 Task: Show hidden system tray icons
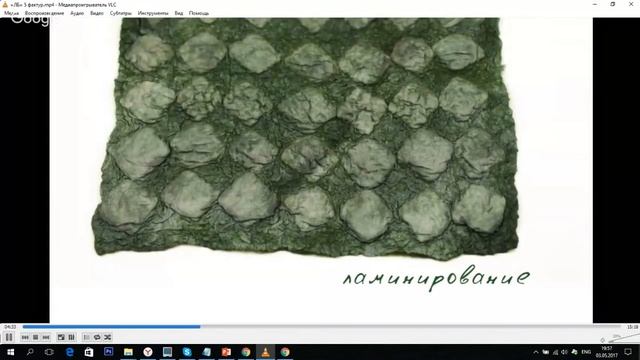click(x=536, y=352)
